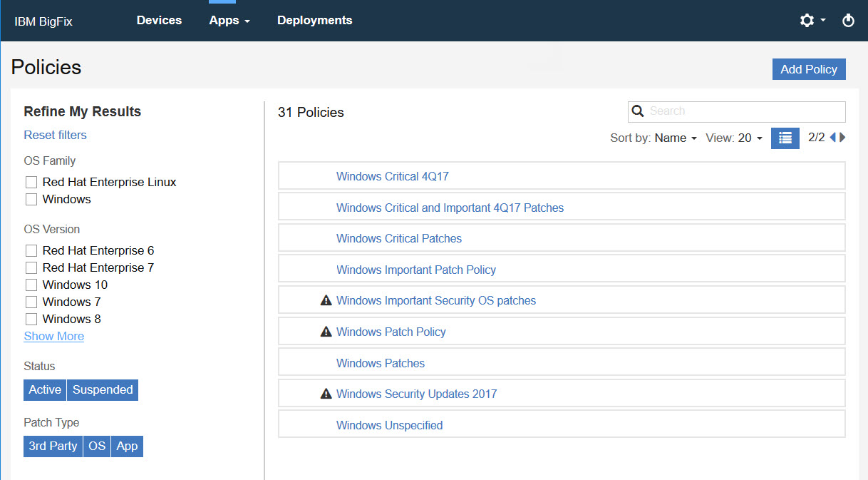Viewport: 868px width, 480px height.
Task: Go to previous page arrow
Action: point(832,138)
